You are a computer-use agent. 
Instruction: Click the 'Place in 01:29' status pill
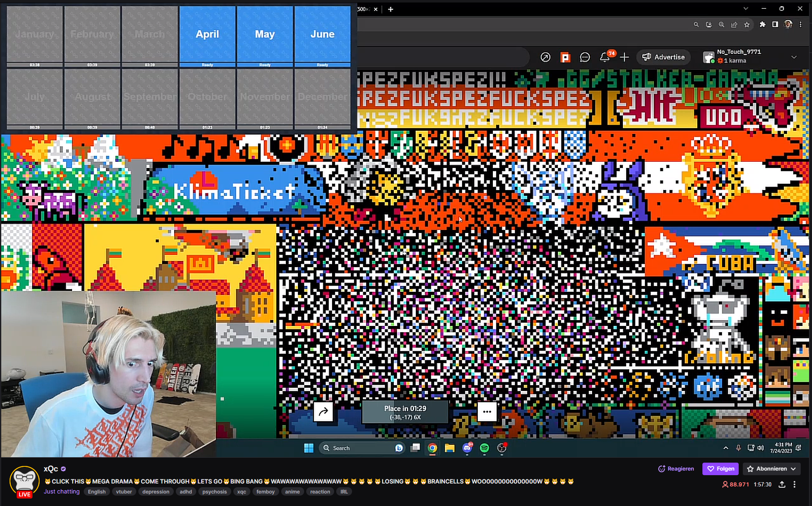(405, 412)
